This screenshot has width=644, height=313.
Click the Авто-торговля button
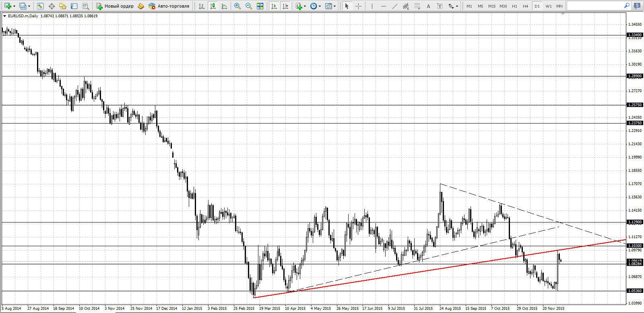point(169,6)
